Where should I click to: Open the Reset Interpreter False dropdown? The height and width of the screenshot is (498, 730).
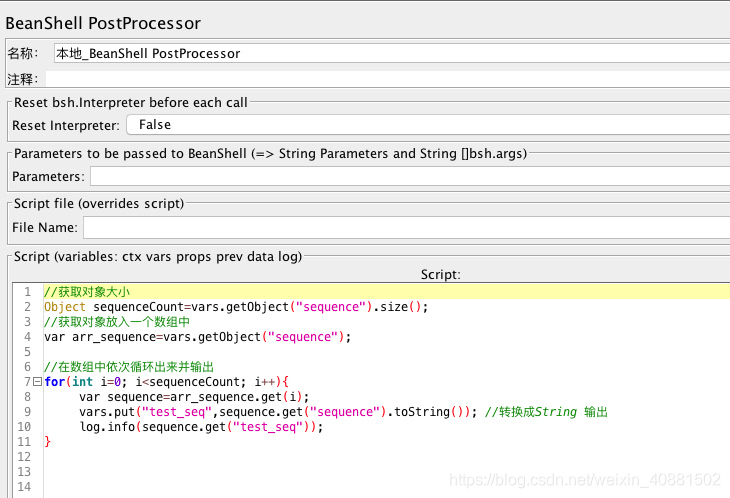[x=428, y=125]
